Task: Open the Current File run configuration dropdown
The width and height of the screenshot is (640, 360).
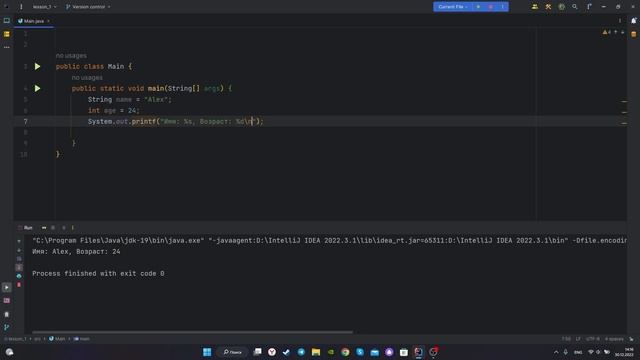Action: [453, 7]
